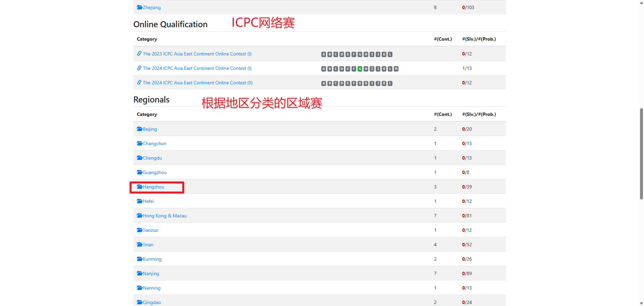This screenshot has width=644, height=306.
Task: Open problem D of 2024 Online Contest (II)
Action: pyautogui.click(x=342, y=83)
